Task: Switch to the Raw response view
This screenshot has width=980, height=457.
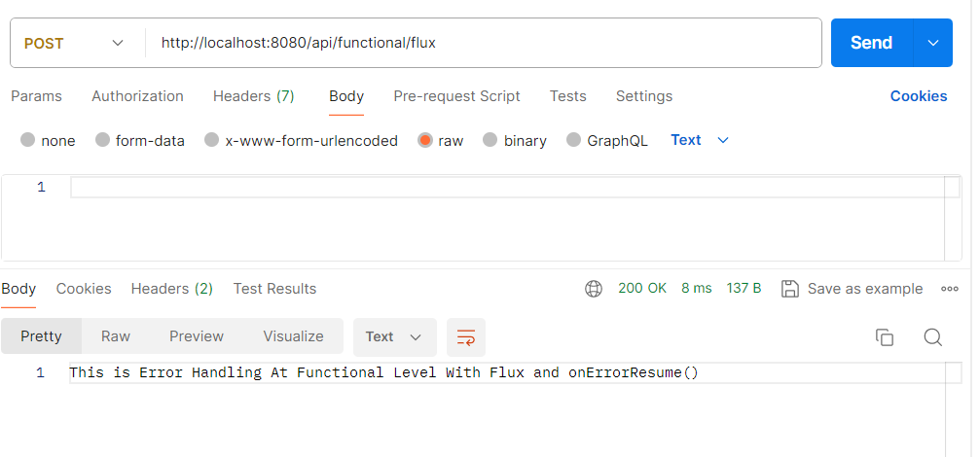Action: [x=116, y=336]
